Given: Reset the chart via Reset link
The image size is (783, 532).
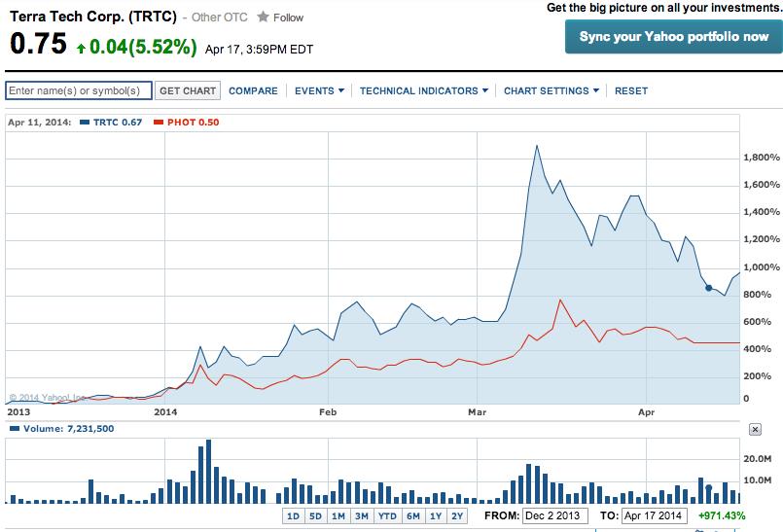Looking at the screenshot, I should (x=631, y=90).
